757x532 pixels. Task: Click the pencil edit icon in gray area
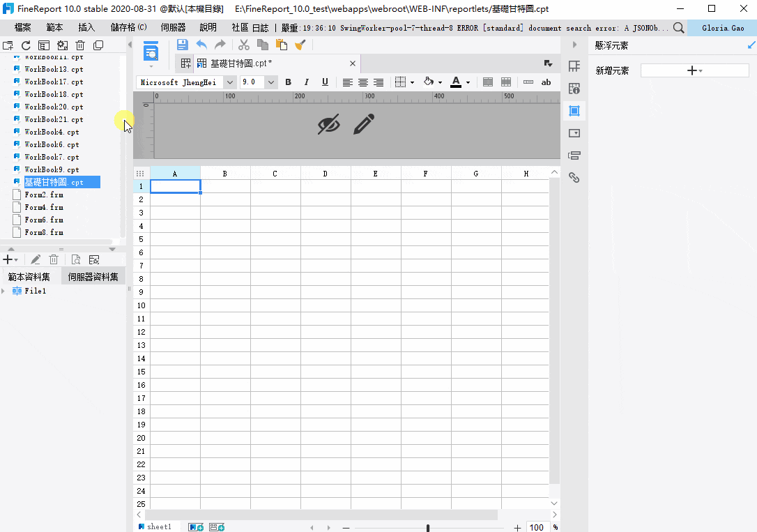point(364,124)
